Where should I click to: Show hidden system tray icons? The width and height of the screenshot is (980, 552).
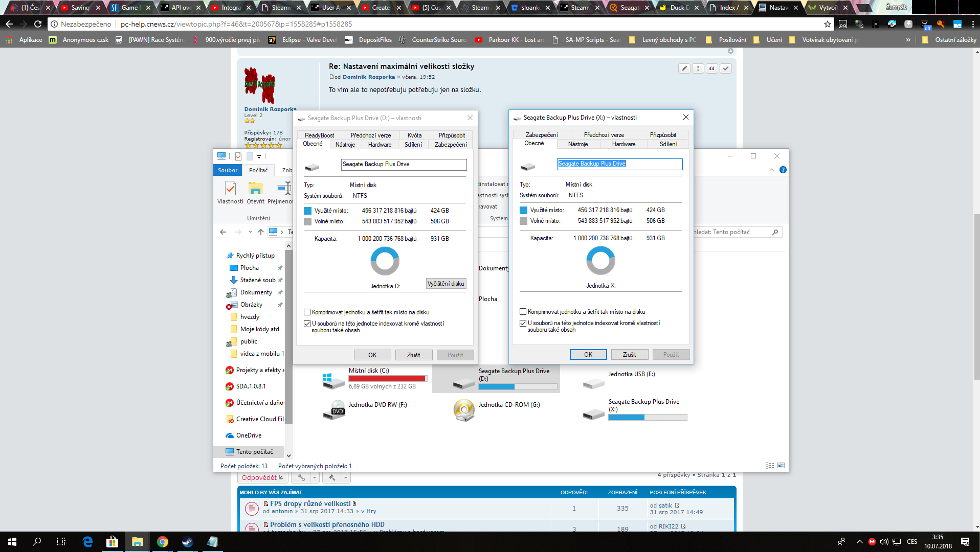pyautogui.click(x=859, y=542)
